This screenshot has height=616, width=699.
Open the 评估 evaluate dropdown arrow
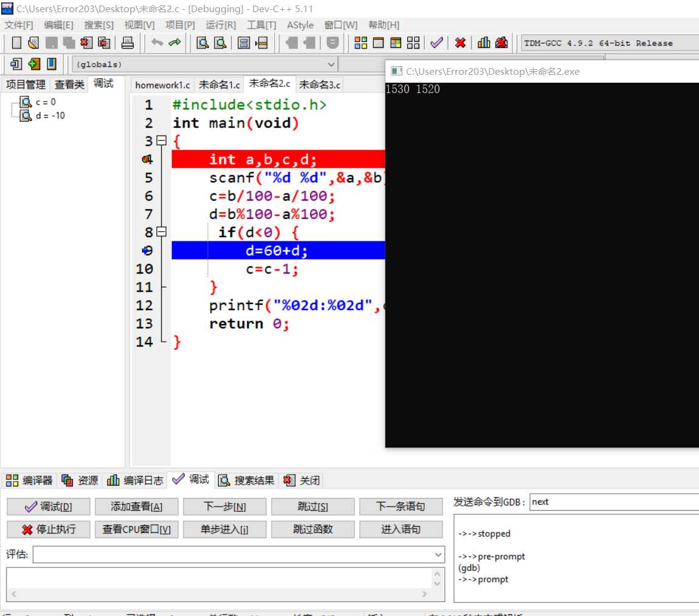point(438,555)
